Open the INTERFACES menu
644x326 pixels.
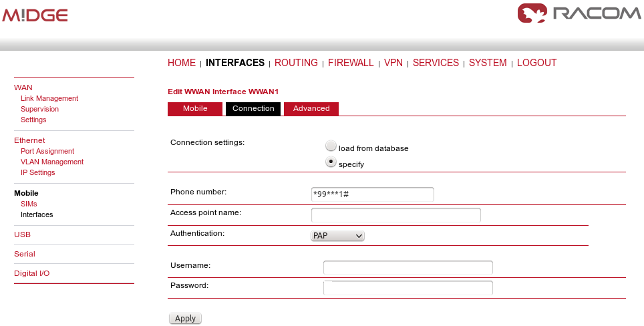click(x=235, y=63)
